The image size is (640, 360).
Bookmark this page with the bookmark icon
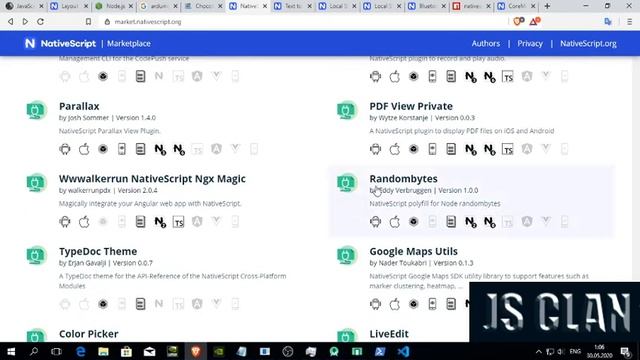click(88, 22)
